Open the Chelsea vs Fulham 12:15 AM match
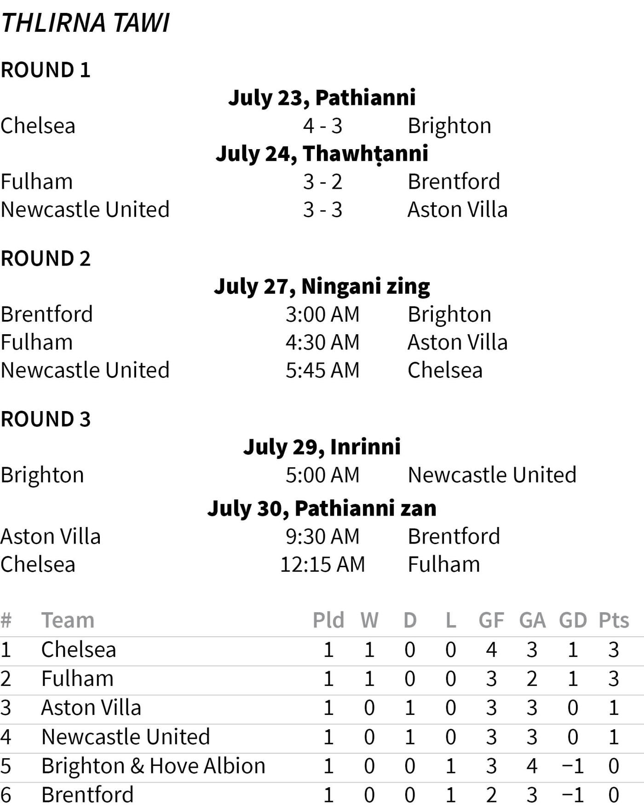 [x=322, y=564]
